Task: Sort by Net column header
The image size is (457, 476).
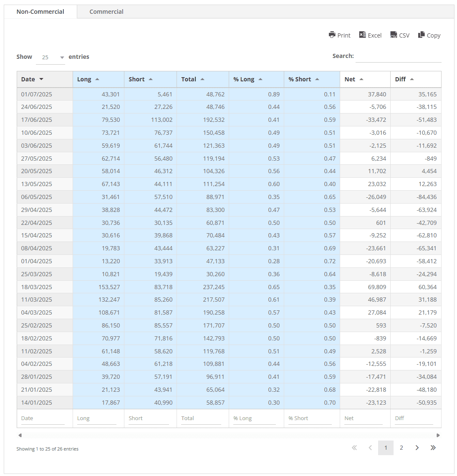Action: (x=354, y=79)
